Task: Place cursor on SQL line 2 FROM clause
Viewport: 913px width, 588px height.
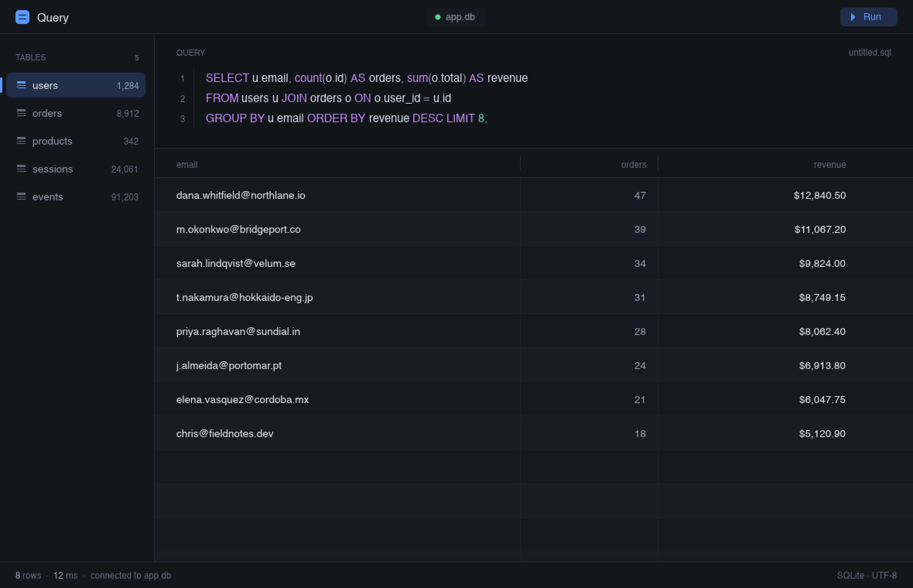Action: coord(328,98)
